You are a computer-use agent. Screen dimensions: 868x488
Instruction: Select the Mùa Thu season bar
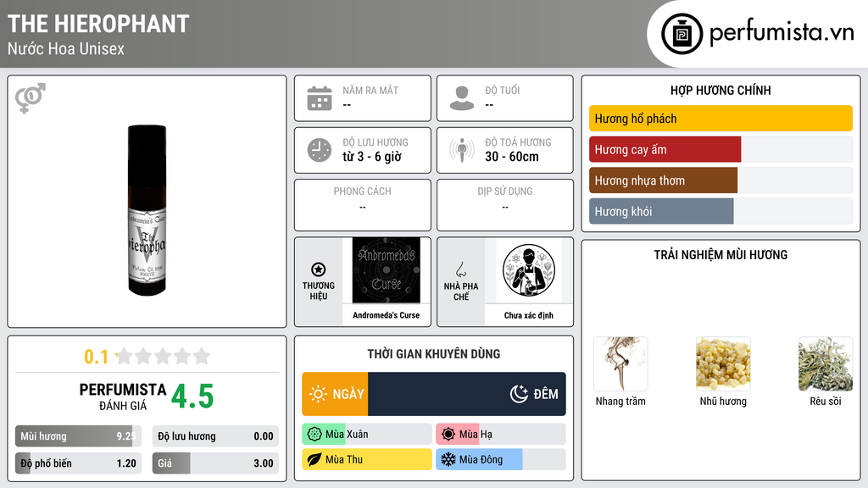click(367, 460)
